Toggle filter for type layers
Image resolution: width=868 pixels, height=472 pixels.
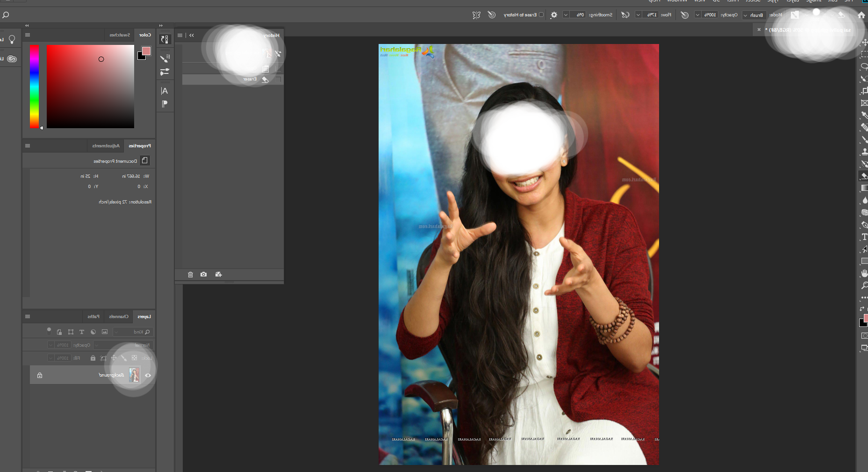coord(82,332)
